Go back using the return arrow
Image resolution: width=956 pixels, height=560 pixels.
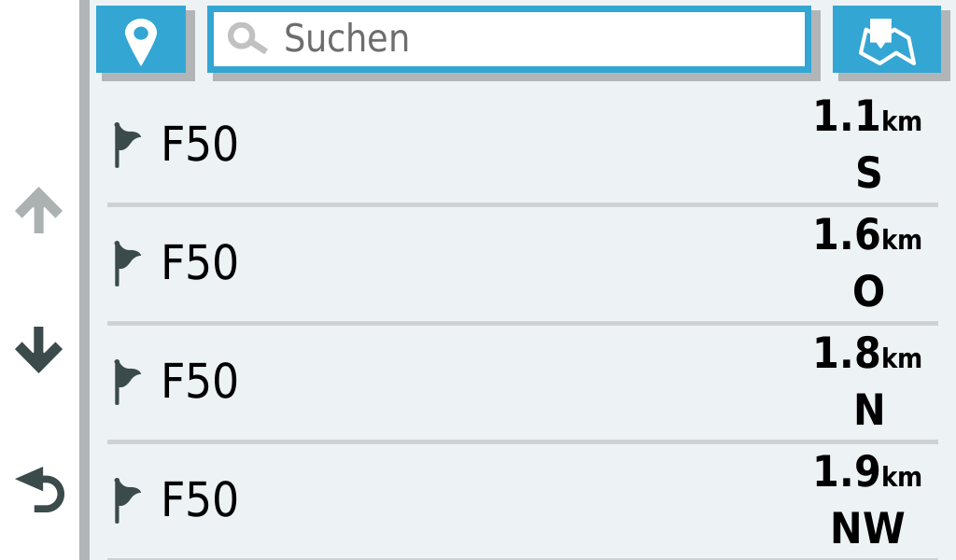click(x=40, y=490)
